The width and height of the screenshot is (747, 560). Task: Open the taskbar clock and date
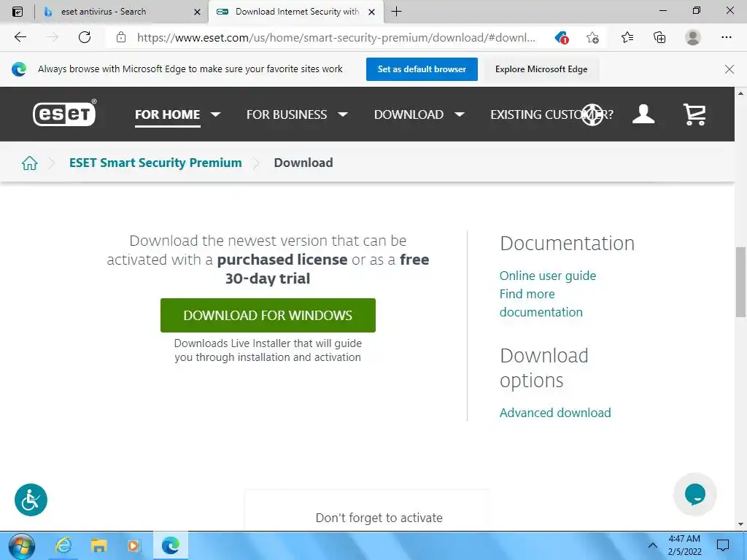tap(684, 545)
